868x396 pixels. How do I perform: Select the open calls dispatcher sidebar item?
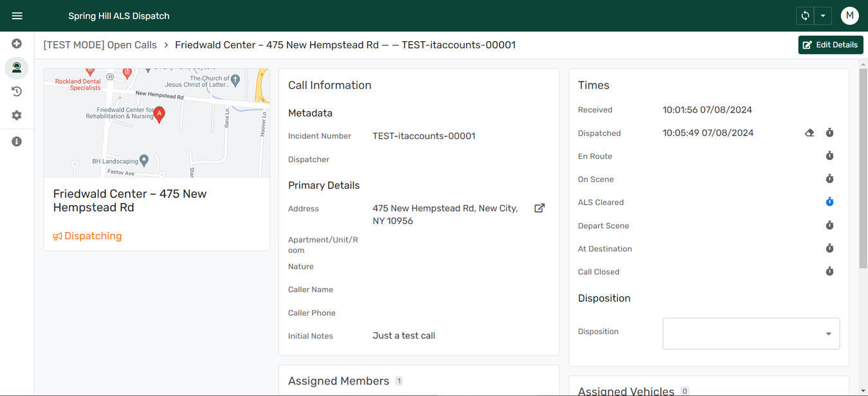pos(17,67)
